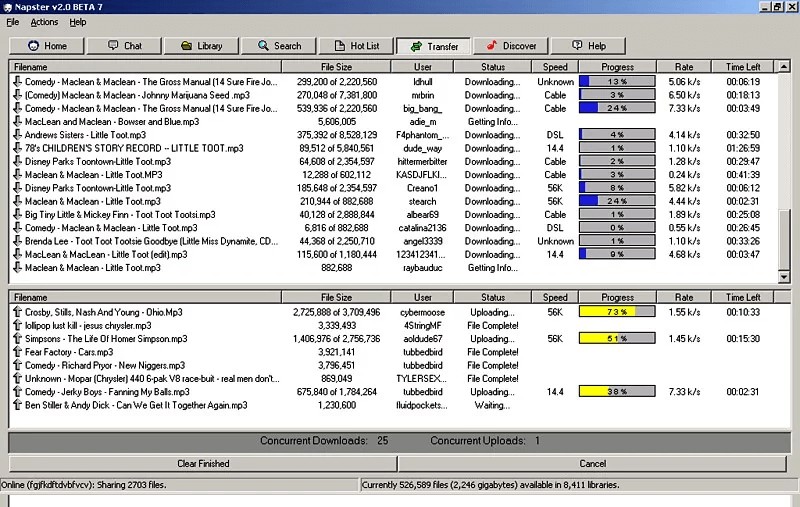800x507 pixels.
Task: Select user name cybermoose in uploads
Action: point(422,312)
